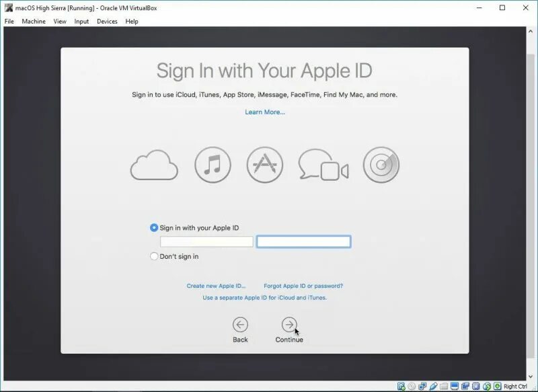538x392 pixels.
Task: Click the Find My Mac radar icon
Action: pyautogui.click(x=381, y=165)
